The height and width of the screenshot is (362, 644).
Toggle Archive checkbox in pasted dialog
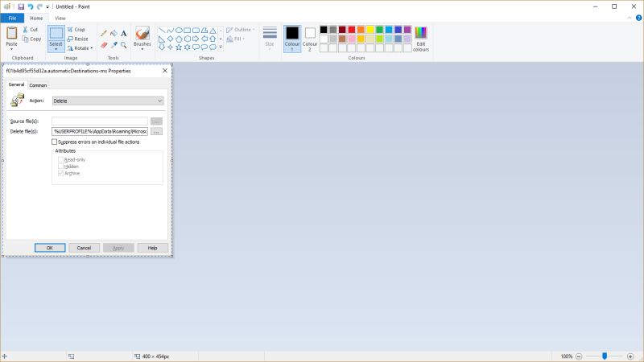61,173
